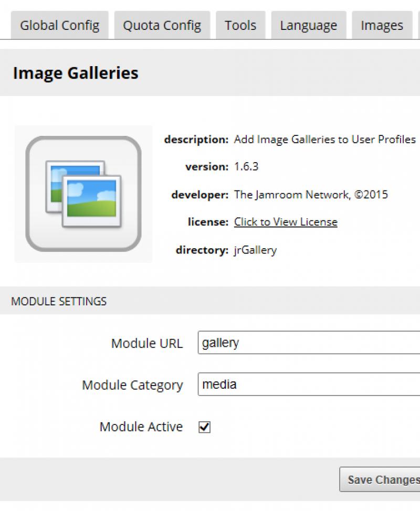This screenshot has height=511, width=420.
Task: Click the Module URL label
Action: pos(147,344)
